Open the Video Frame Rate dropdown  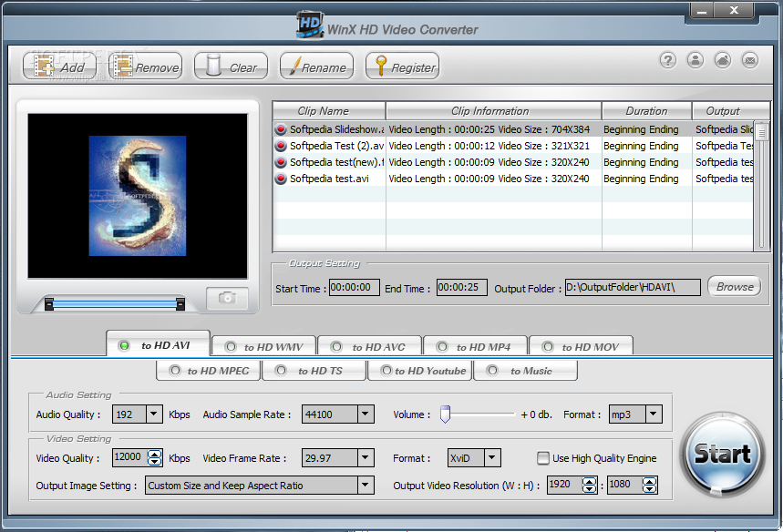(x=366, y=457)
